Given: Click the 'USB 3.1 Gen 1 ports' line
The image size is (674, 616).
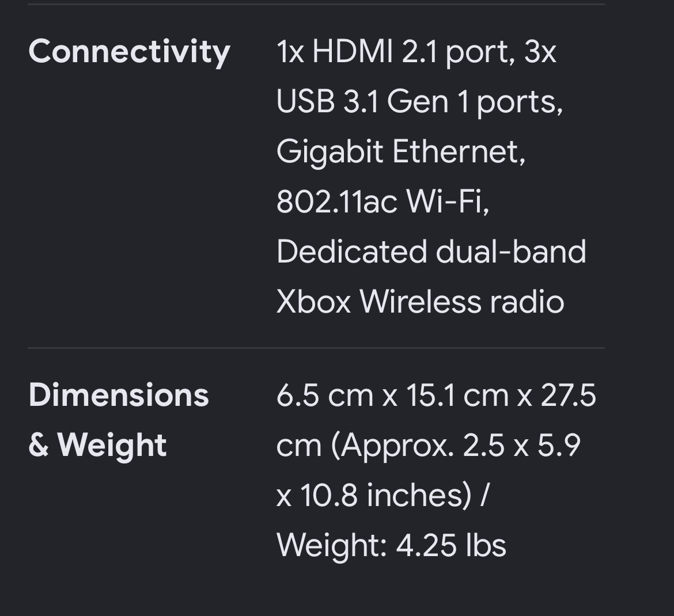Looking at the screenshot, I should pos(419,102).
